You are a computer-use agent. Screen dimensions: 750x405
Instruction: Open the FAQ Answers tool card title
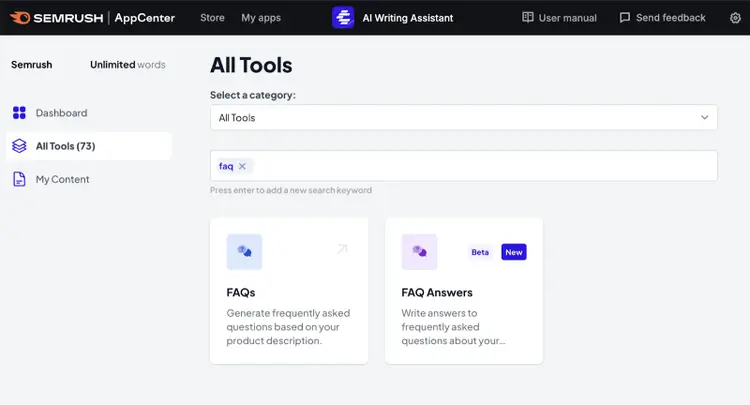tap(437, 293)
